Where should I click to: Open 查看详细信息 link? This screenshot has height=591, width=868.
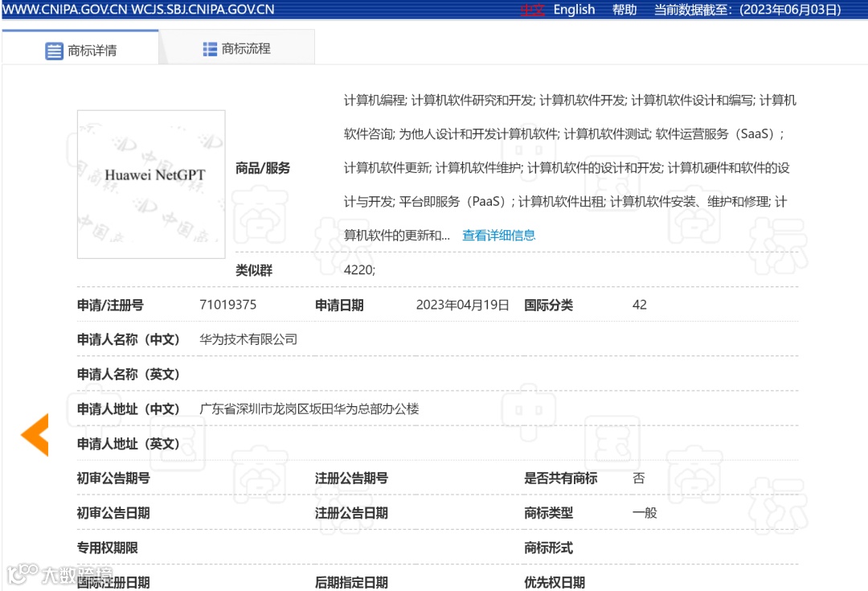[499, 236]
